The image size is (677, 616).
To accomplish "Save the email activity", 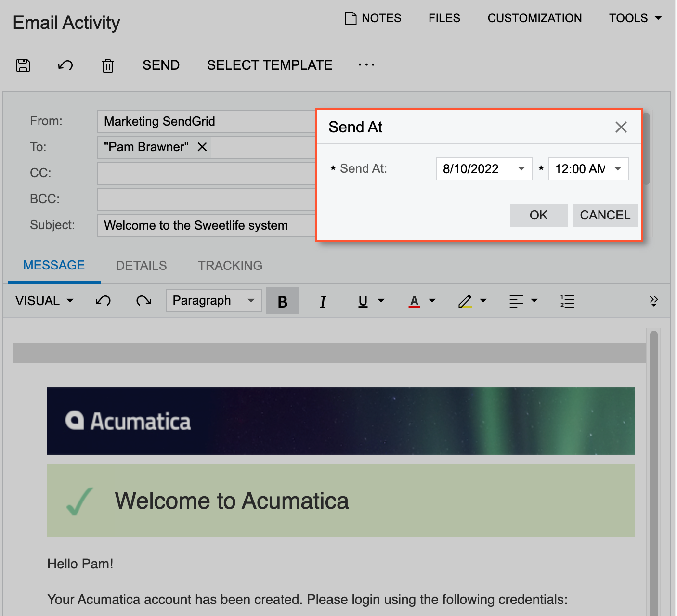I will [x=23, y=65].
